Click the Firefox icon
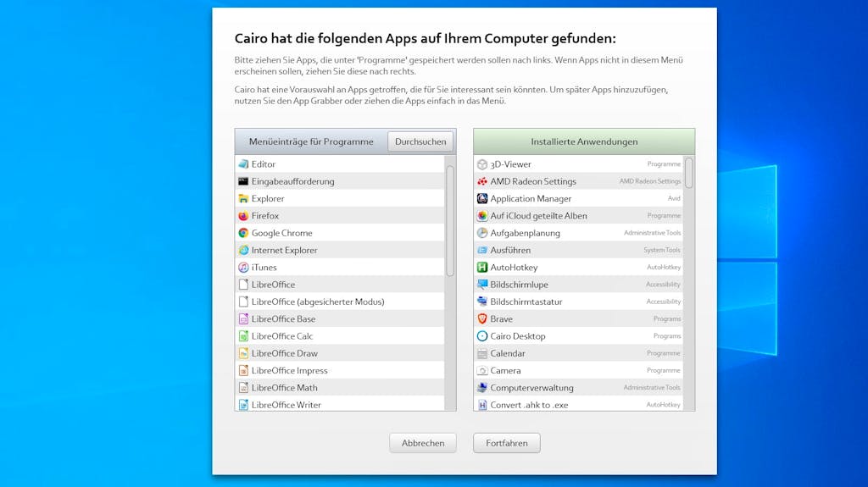868x487 pixels. pos(243,216)
